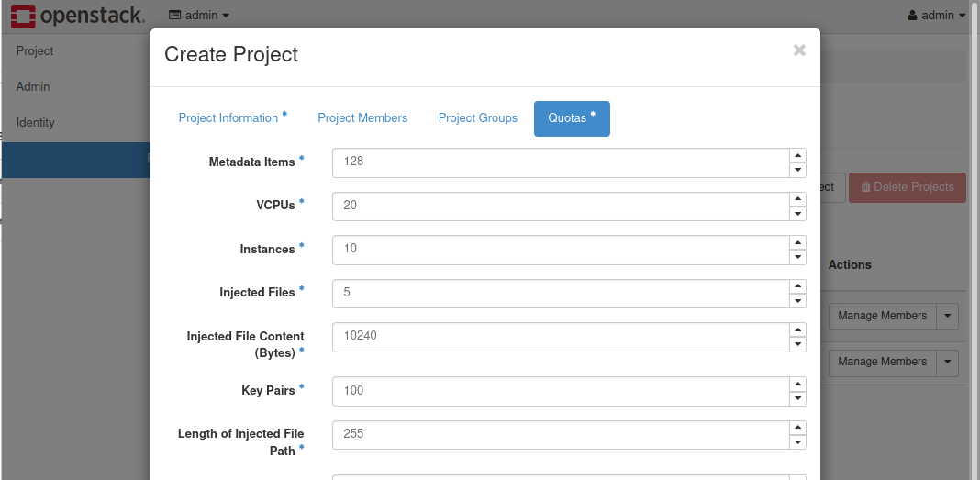
Task: Decrease the Key Pairs quota
Action: coord(797,398)
